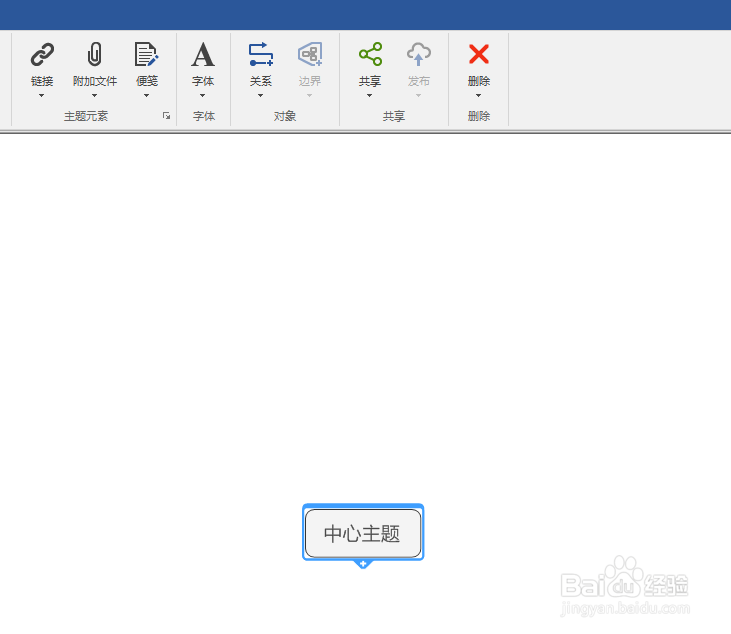Open the 字体 font icon

pos(203,54)
